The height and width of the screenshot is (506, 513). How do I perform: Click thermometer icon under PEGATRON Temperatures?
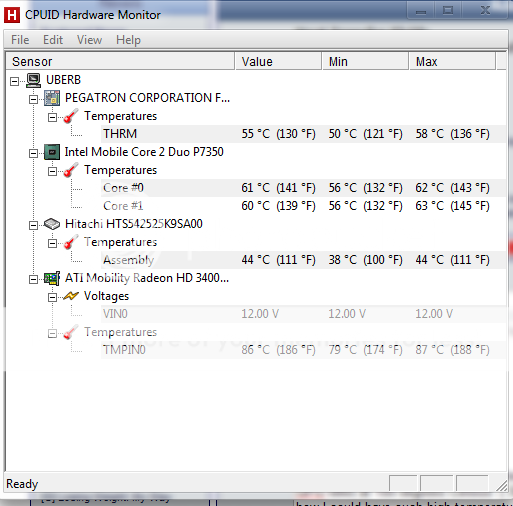(71, 116)
